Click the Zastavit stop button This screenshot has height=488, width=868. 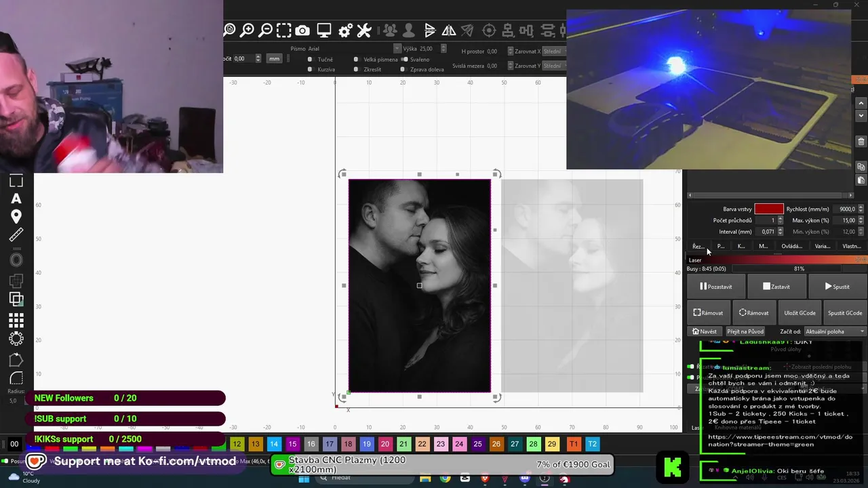(x=776, y=287)
